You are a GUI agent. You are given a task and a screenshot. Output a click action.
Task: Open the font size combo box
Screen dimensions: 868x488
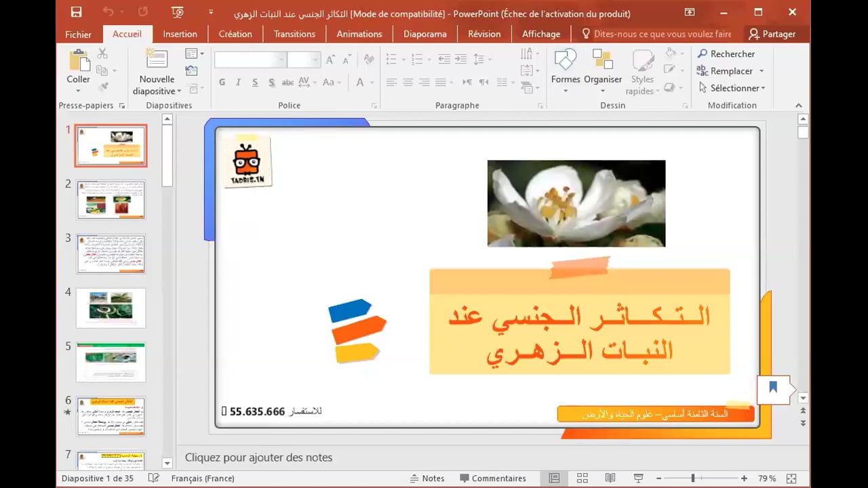(x=302, y=60)
